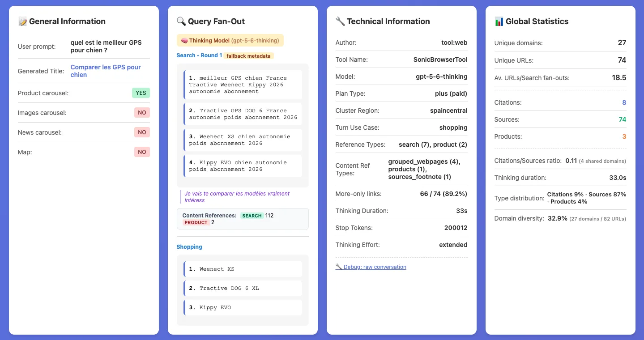Select query 4 'Kippy EVO chien autonomie'
This screenshot has height=340, width=644.
243,166
